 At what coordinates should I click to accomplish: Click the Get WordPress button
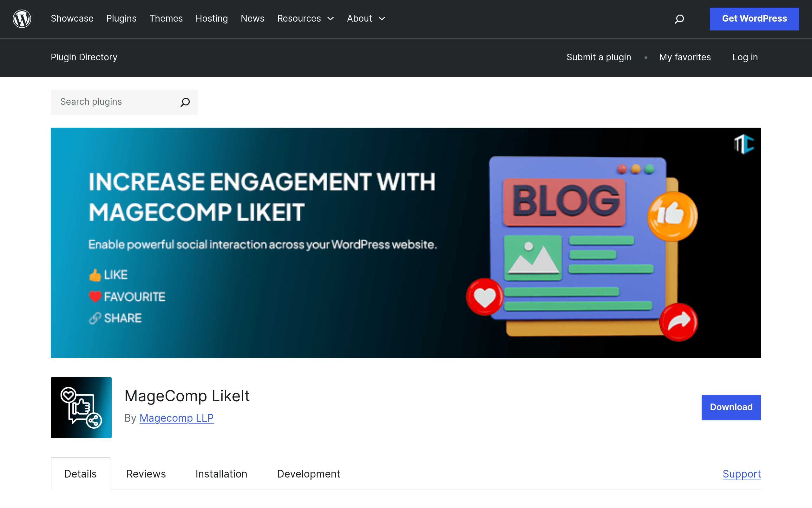click(x=754, y=19)
